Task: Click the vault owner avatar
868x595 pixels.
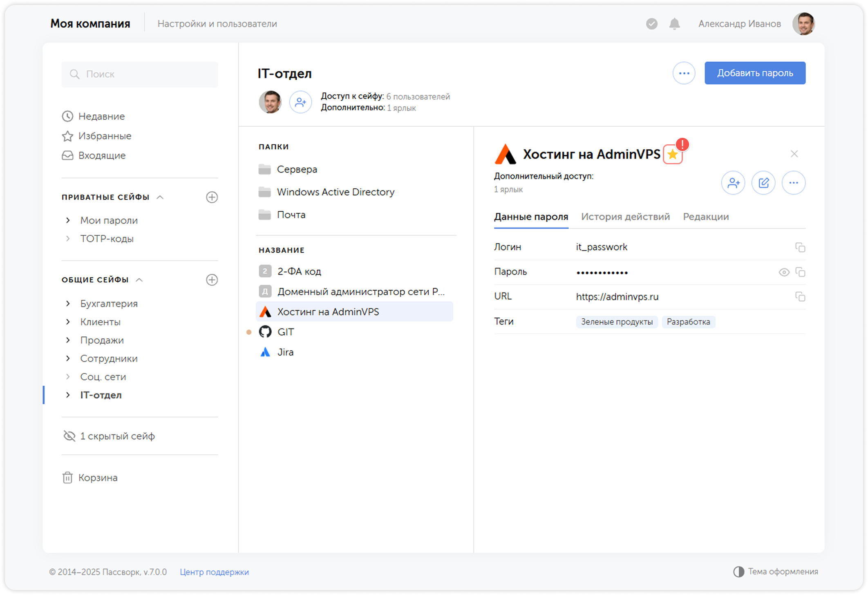Action: [270, 102]
